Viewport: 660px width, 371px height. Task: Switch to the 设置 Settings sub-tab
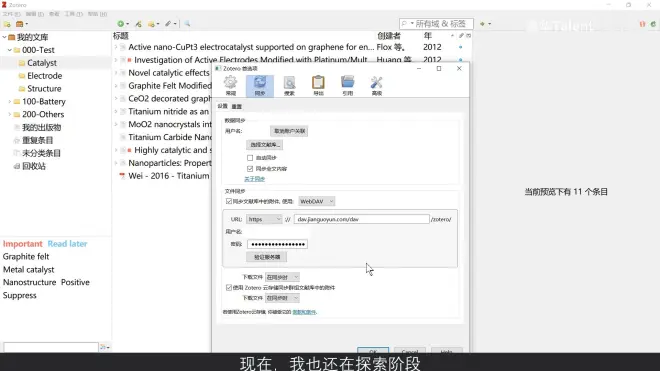(x=223, y=106)
